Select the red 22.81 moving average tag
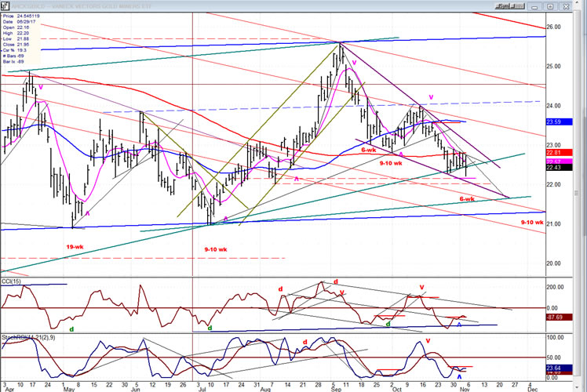Screen dimensions: 587x392 click(556, 153)
